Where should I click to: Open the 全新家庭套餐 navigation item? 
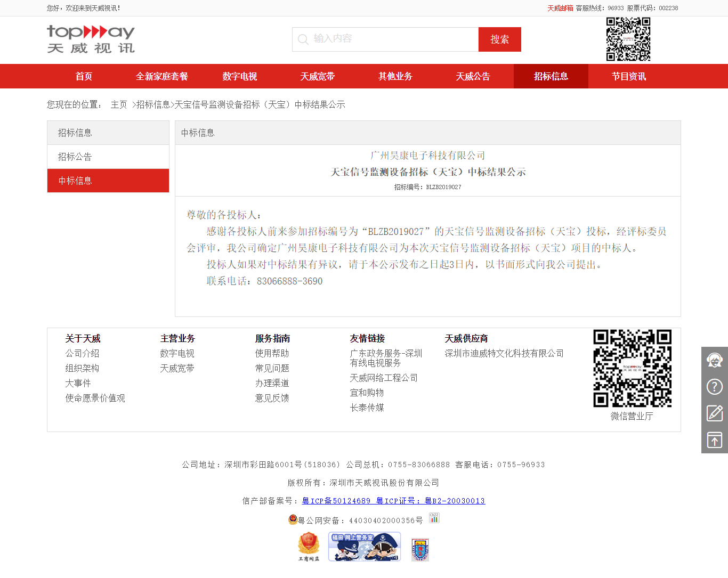pos(162,76)
